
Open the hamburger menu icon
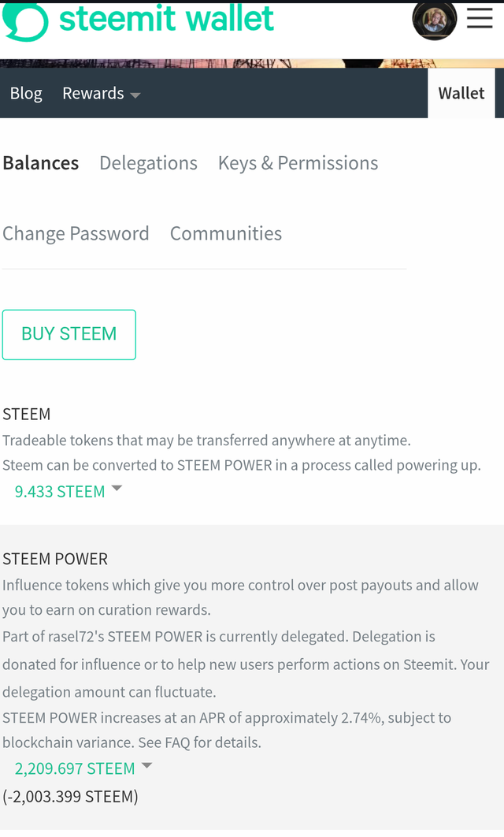tap(480, 18)
